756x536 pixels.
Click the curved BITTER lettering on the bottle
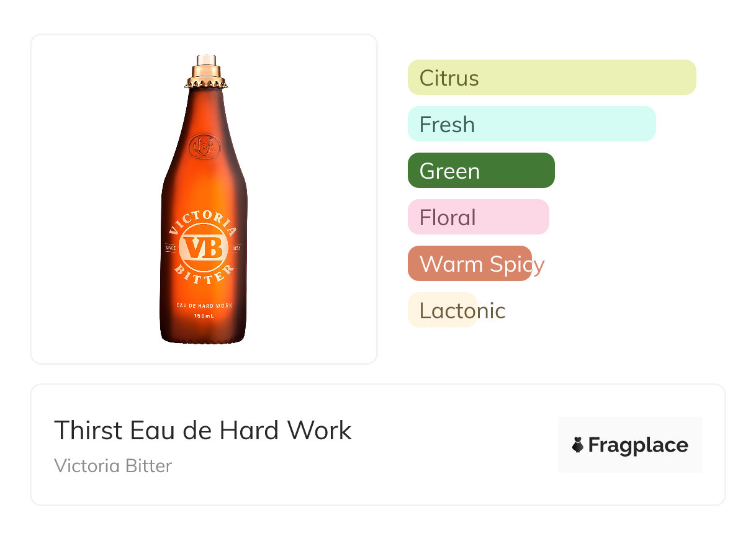point(204,277)
